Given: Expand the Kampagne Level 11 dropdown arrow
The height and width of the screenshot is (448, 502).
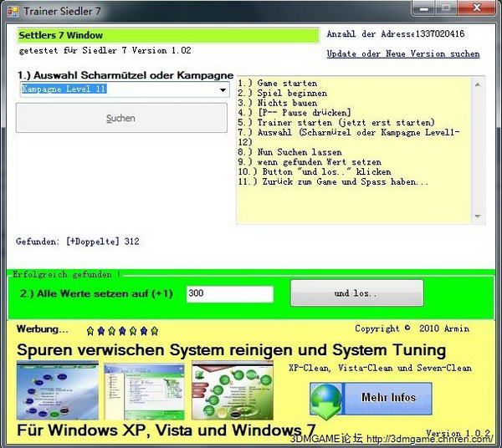Looking at the screenshot, I should 223,90.
